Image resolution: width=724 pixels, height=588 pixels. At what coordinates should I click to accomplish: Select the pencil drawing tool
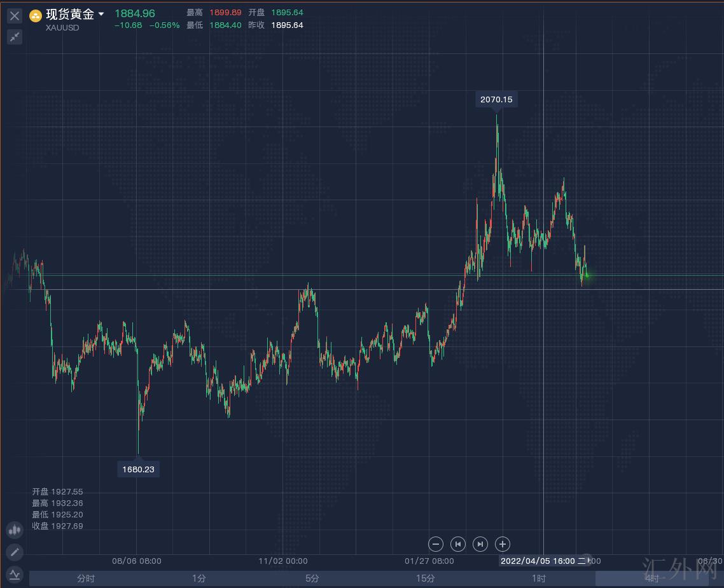[x=15, y=552]
